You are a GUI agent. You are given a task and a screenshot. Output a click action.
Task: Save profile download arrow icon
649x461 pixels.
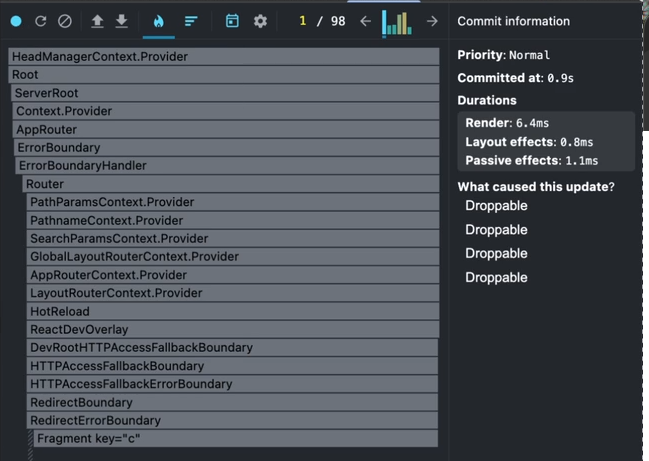pyautogui.click(x=122, y=21)
